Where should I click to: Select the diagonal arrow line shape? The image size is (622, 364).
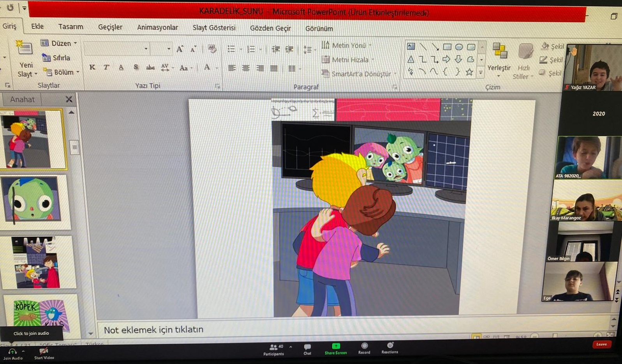(435, 47)
